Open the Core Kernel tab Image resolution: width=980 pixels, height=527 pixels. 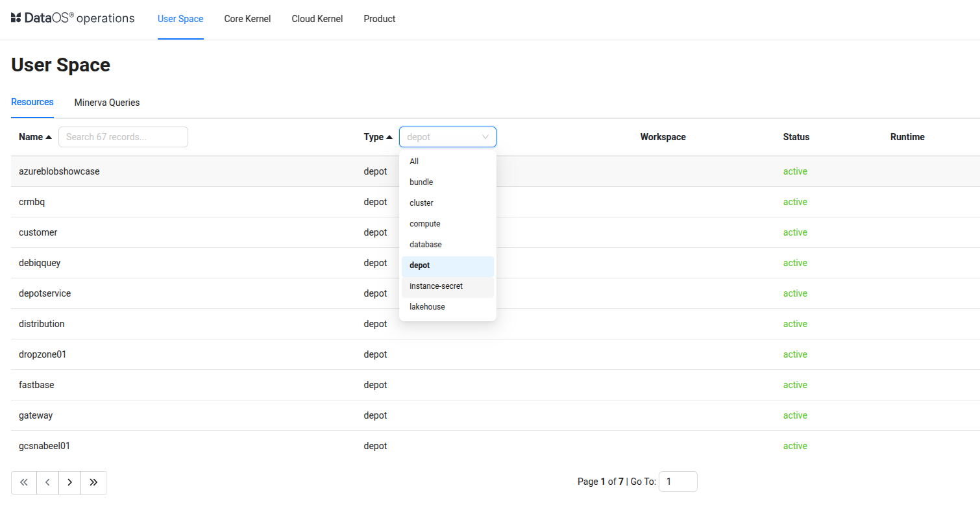pos(247,19)
